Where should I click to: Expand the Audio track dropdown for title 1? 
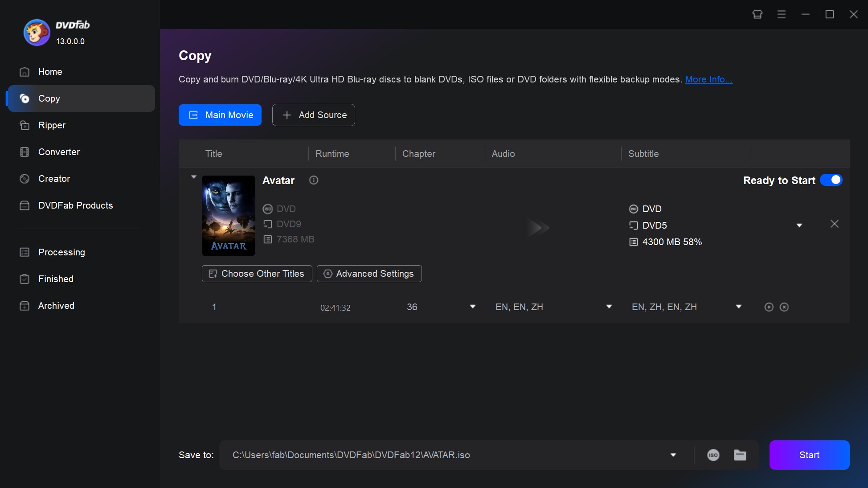coord(609,307)
